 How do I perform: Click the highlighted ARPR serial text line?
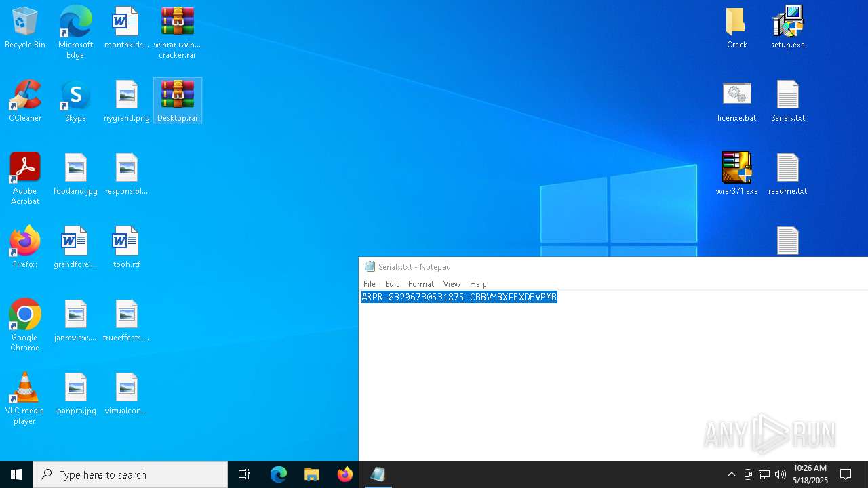tap(459, 297)
